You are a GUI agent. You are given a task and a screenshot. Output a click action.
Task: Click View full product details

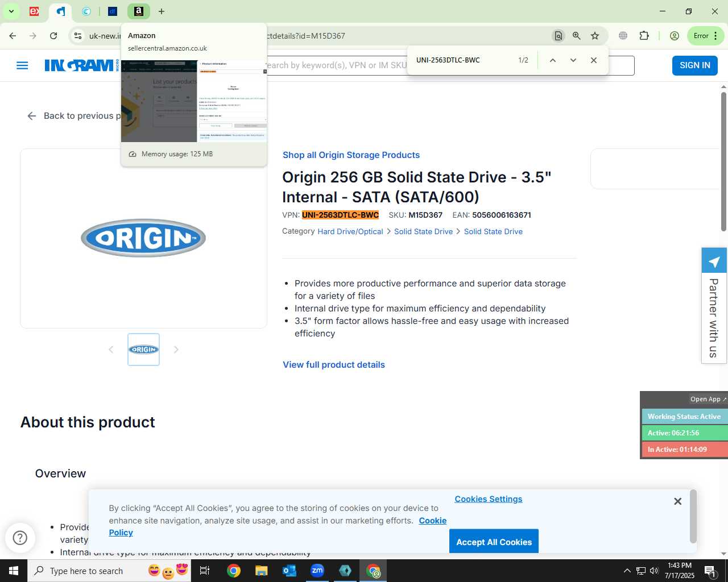click(334, 365)
